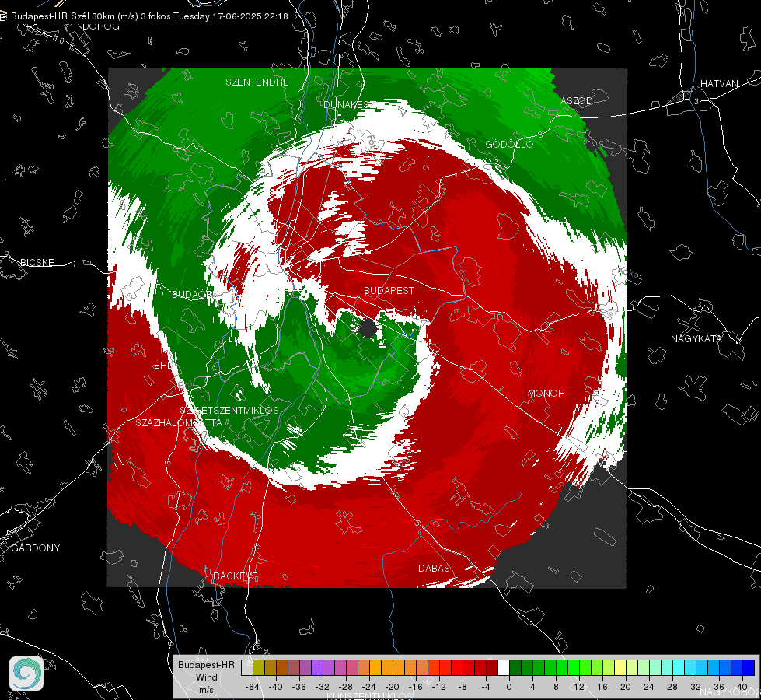Click the GÖDÖLLŐ city label
This screenshot has height=700, width=761.
(509, 144)
